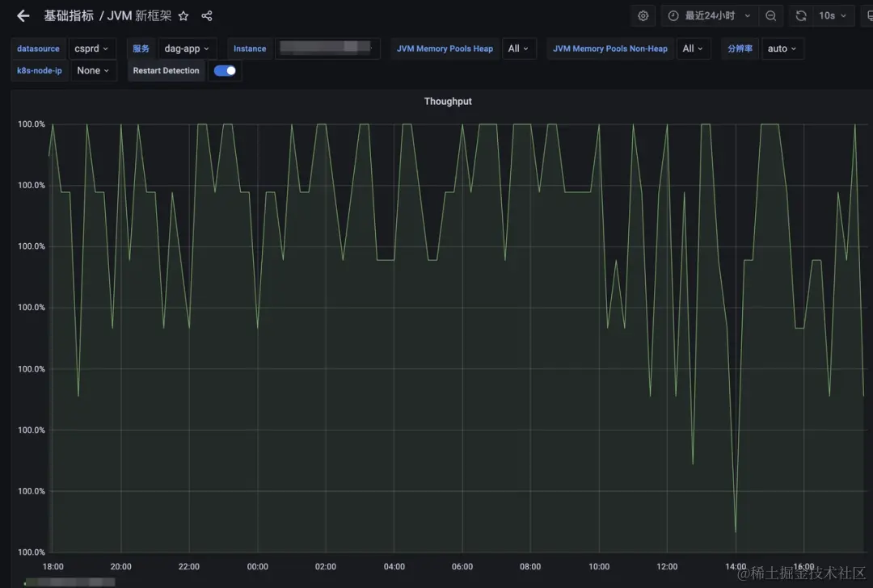
Task: Click the datasource variable label
Action: [x=38, y=48]
